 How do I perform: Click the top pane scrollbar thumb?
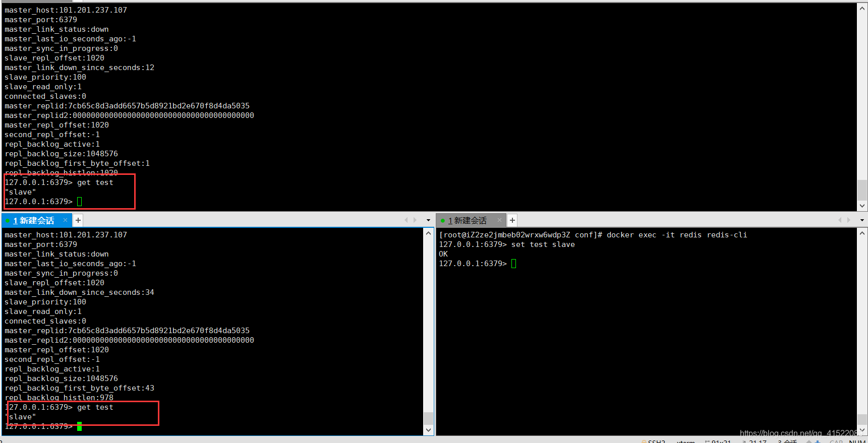click(862, 190)
